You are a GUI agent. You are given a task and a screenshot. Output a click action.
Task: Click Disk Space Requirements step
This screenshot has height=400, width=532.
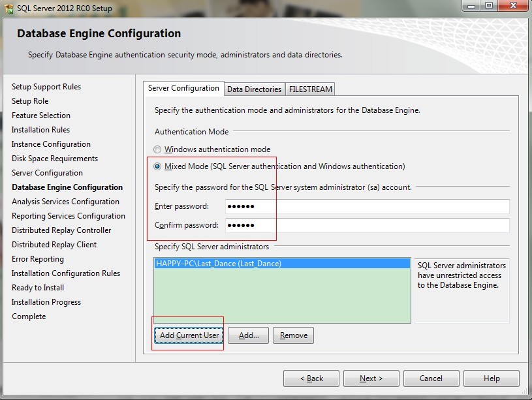pos(55,159)
